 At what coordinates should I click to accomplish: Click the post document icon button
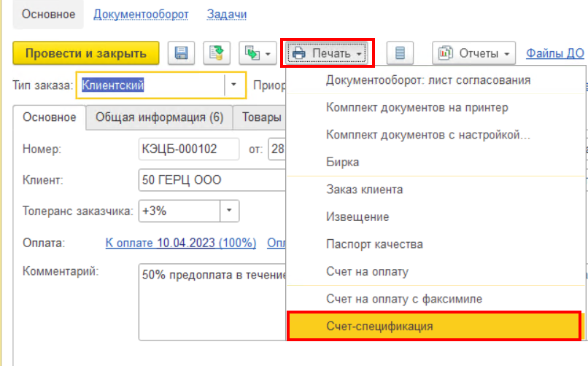[x=217, y=53]
